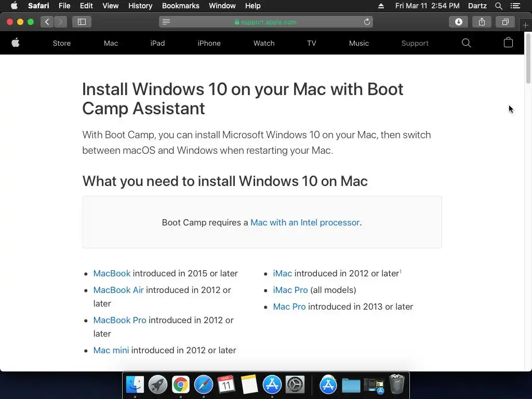Open Spotlight search in menu bar
Image resolution: width=532 pixels, height=399 pixels.
pyautogui.click(x=498, y=6)
